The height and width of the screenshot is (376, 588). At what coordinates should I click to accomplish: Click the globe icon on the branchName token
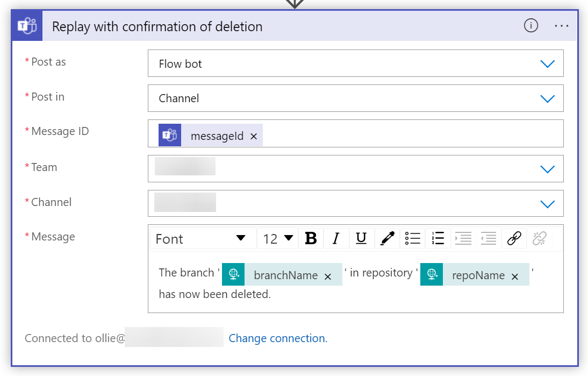[x=233, y=274]
